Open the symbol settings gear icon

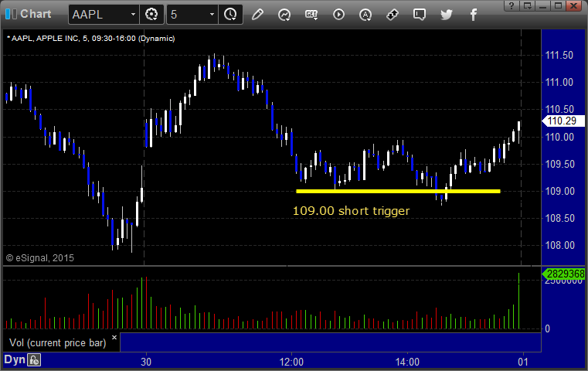tap(151, 15)
